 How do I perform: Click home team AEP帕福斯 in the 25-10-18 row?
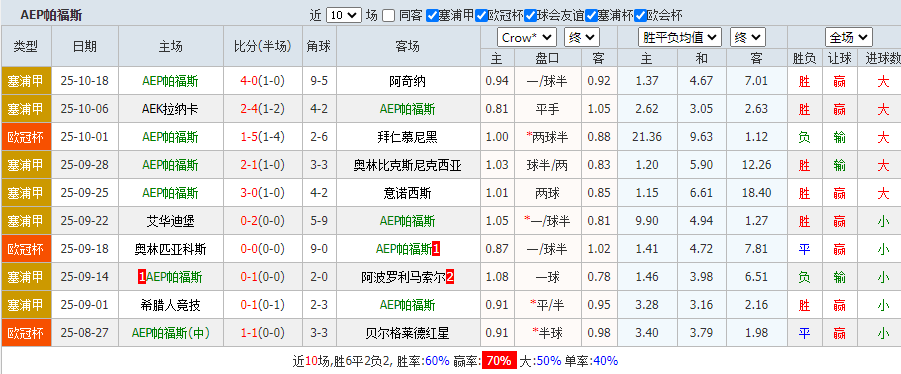tap(170, 81)
